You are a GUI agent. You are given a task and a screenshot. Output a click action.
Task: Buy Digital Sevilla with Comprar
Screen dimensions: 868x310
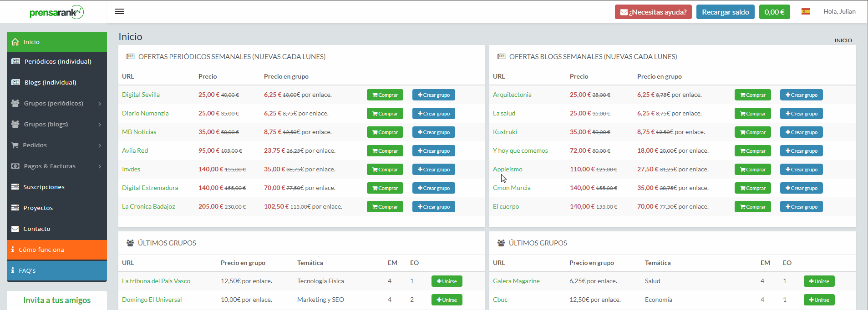click(x=385, y=95)
